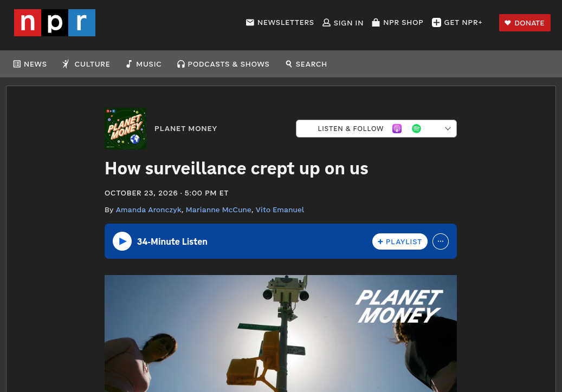
Task: Click the surveillance camera article photo
Action: [281, 334]
